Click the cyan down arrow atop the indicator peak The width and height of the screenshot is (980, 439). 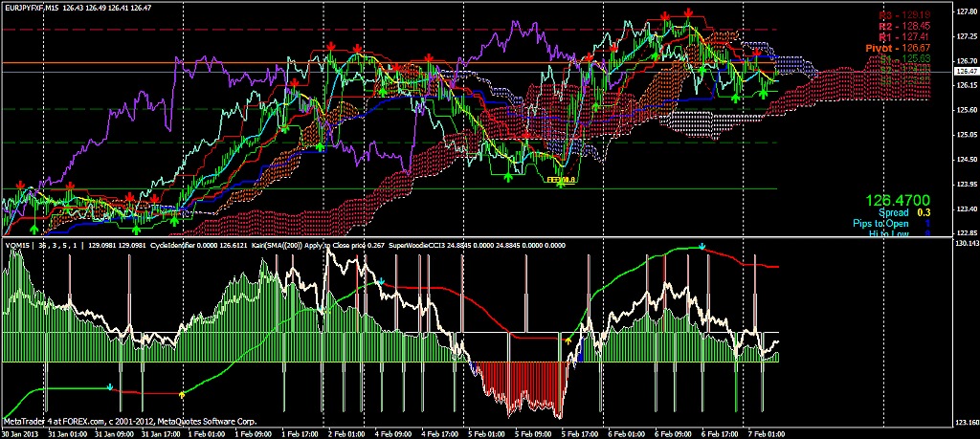tap(702, 247)
